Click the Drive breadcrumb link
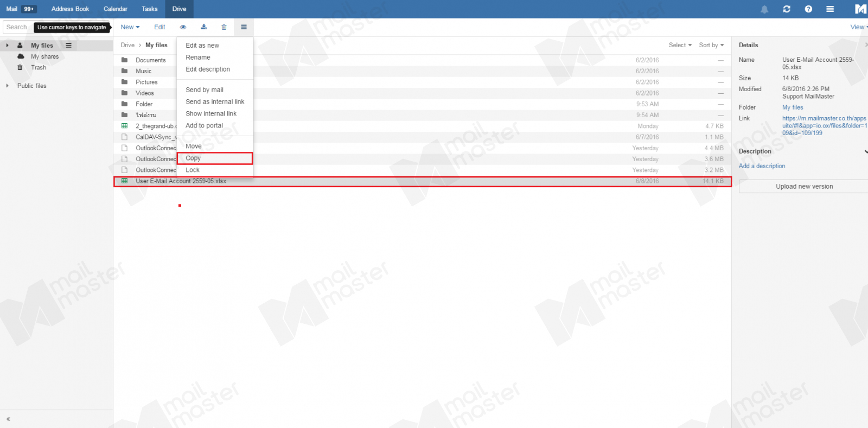The width and height of the screenshot is (868, 428). tap(127, 45)
